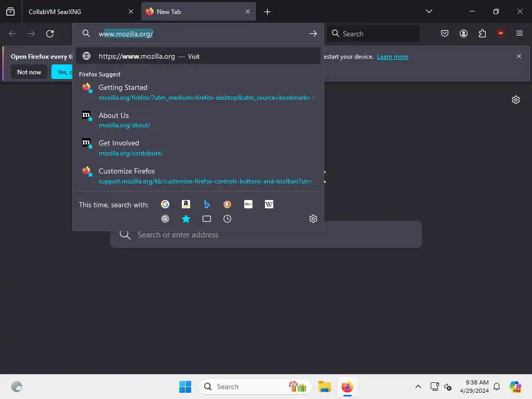Open the notifications bell in system tray
The image size is (532, 399).
[497, 387]
